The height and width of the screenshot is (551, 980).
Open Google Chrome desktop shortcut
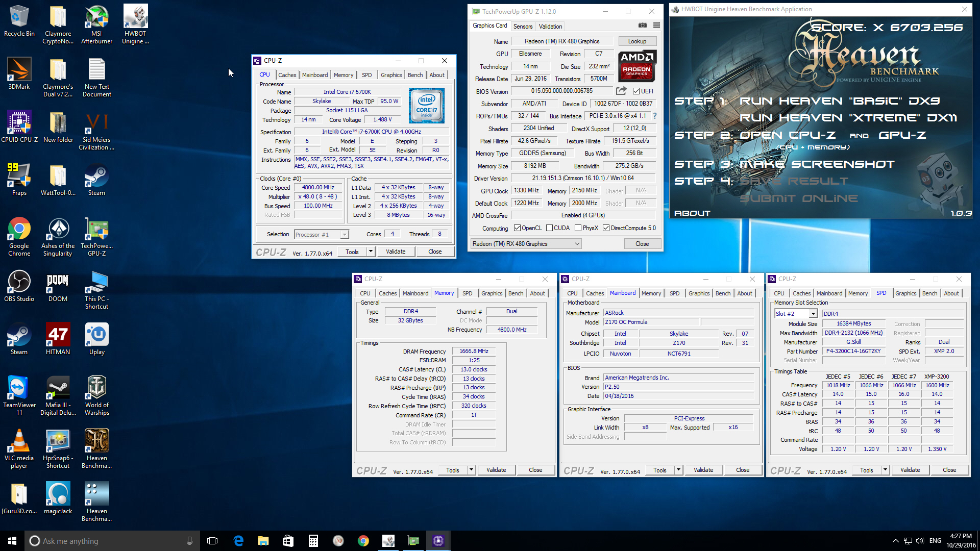pos(19,237)
